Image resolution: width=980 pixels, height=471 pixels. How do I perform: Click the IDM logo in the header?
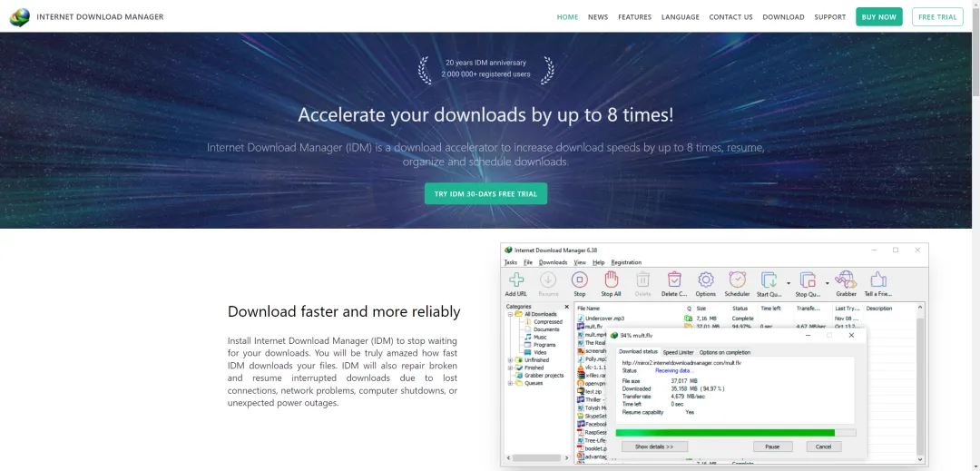coord(19,16)
